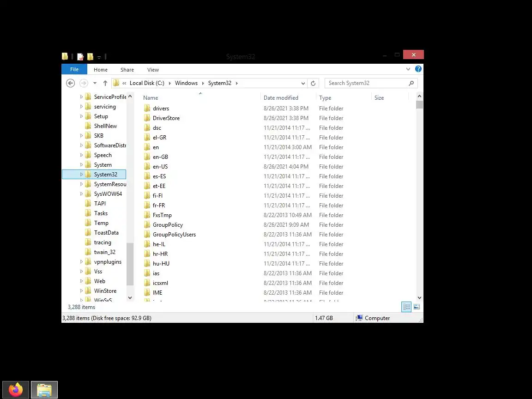Switch to the Home ribbon tab

pyautogui.click(x=100, y=70)
